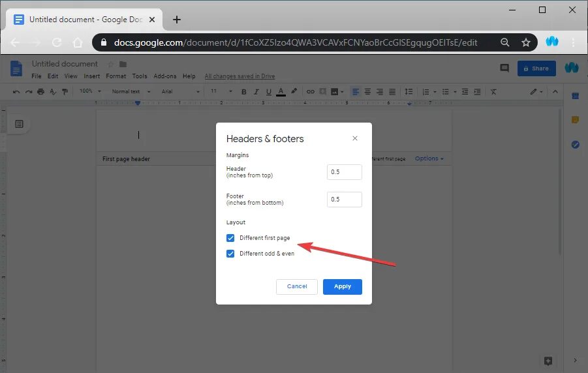Screen dimensions: 588x373
Task: Open the Format menu
Action: click(x=116, y=76)
